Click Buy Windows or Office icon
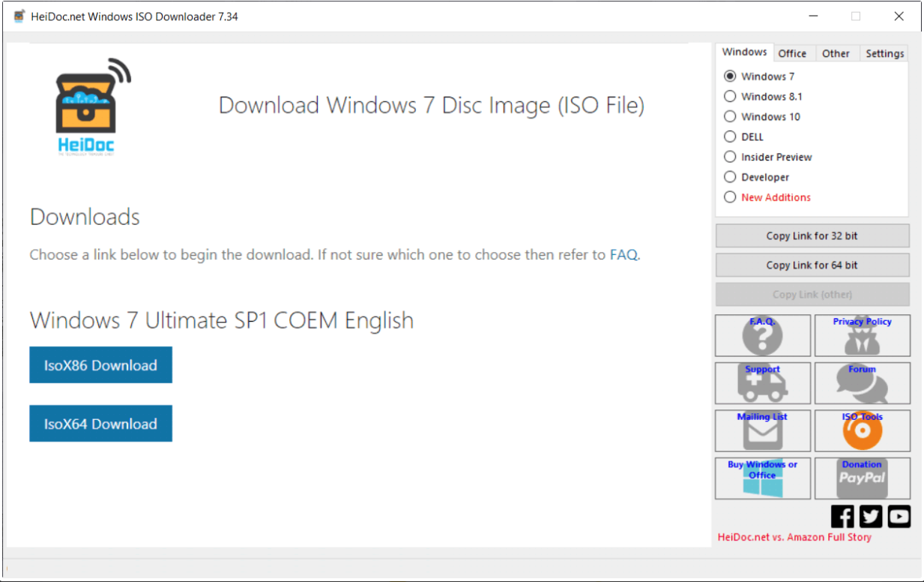 click(763, 478)
